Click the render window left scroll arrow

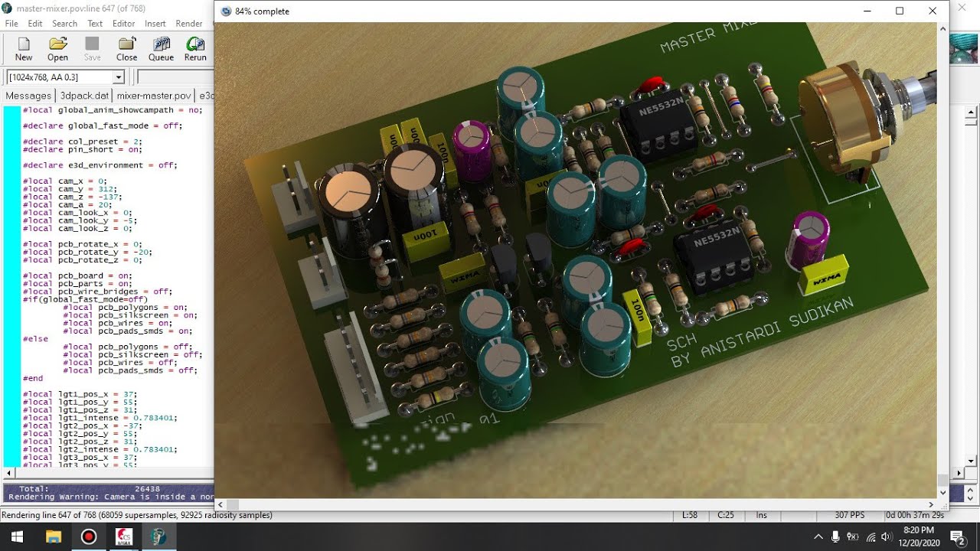tap(220, 504)
